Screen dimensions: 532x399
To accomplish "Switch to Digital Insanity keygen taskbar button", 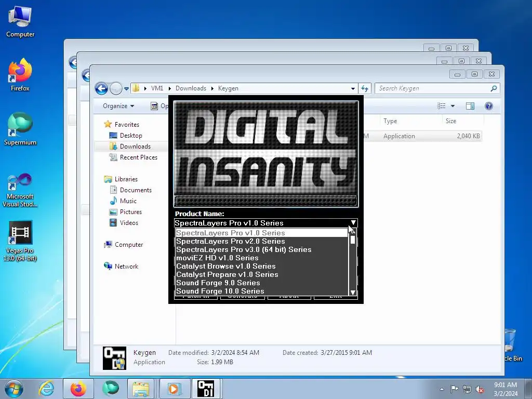I will [x=206, y=389].
